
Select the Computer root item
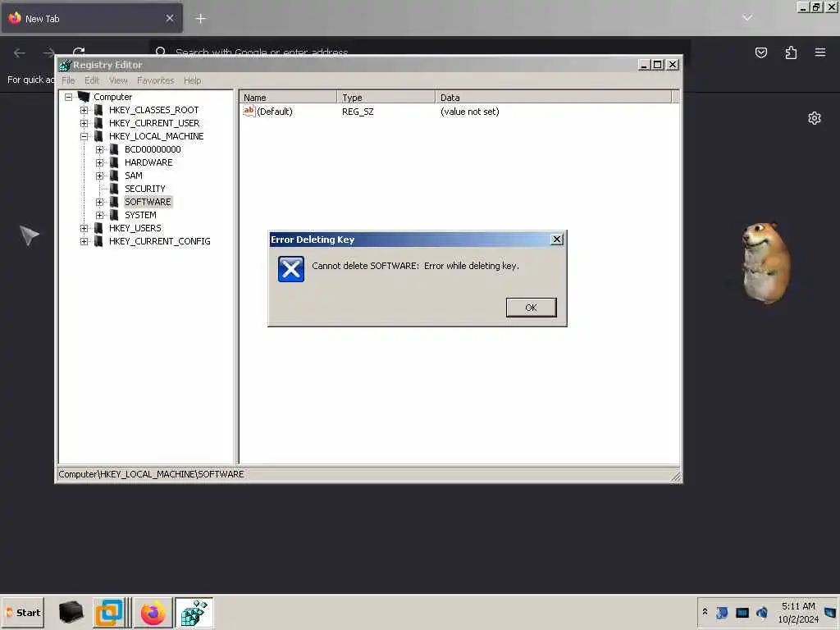tap(112, 97)
